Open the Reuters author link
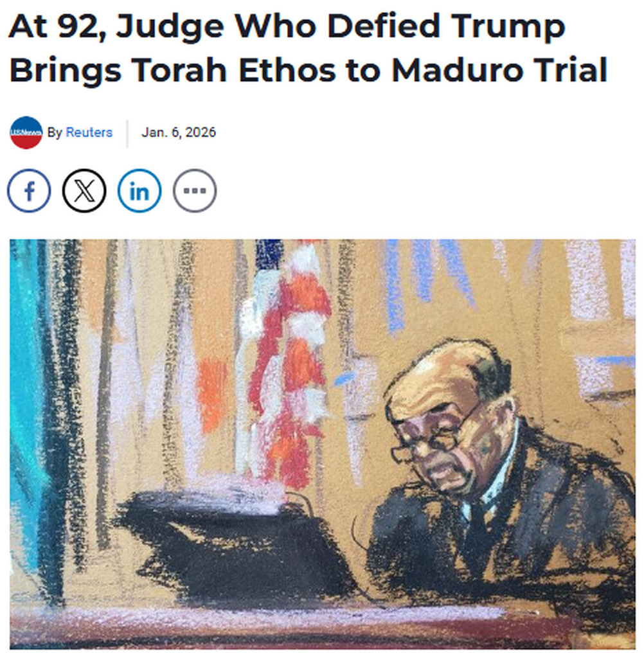The image size is (644, 658). coord(89,132)
